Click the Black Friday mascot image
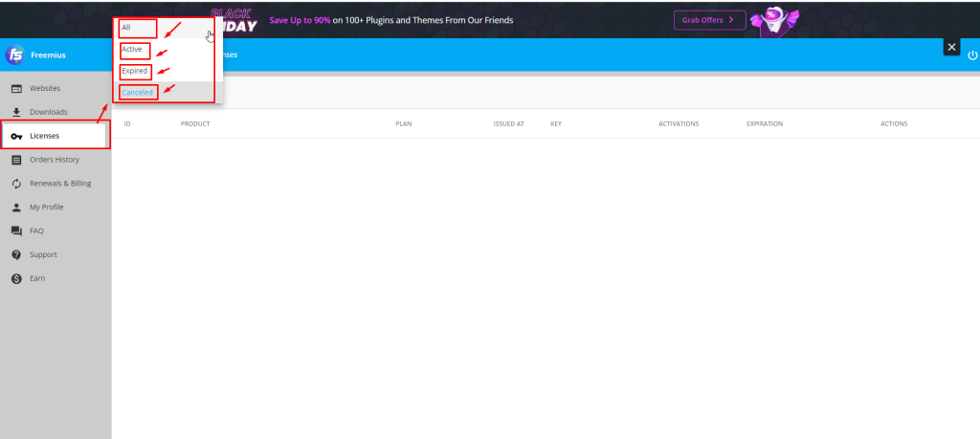 tap(774, 21)
